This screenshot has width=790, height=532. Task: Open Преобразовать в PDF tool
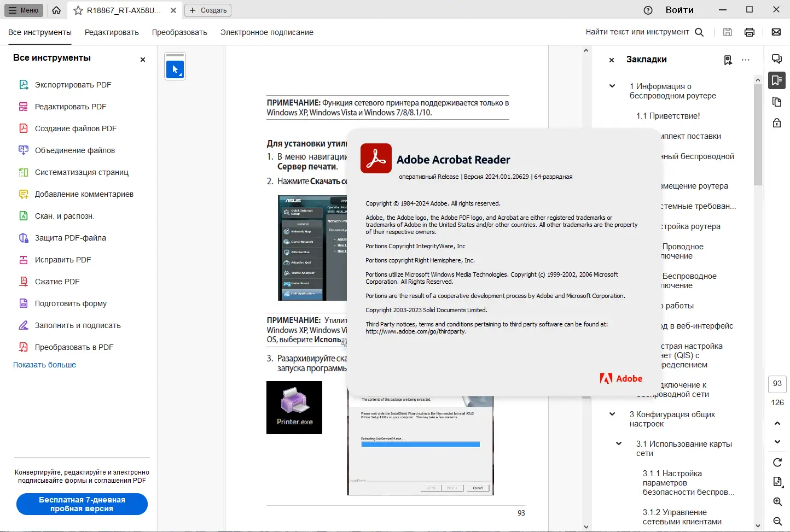[x=74, y=347]
